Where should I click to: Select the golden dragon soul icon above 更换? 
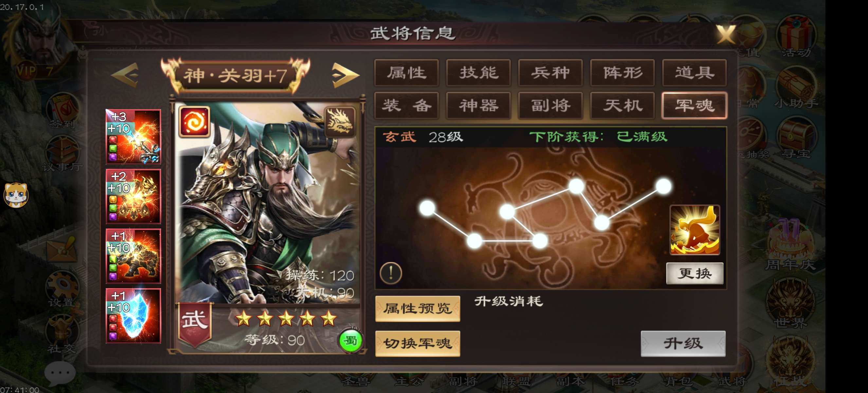pos(695,230)
